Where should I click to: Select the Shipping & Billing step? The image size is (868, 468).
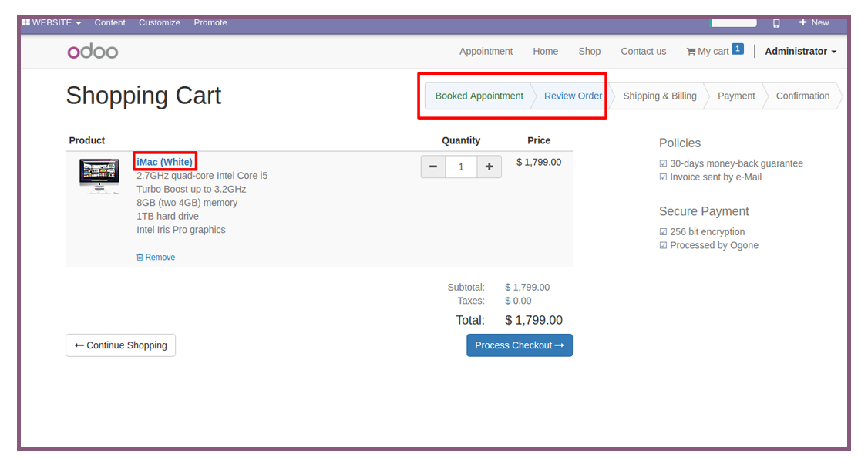point(660,96)
